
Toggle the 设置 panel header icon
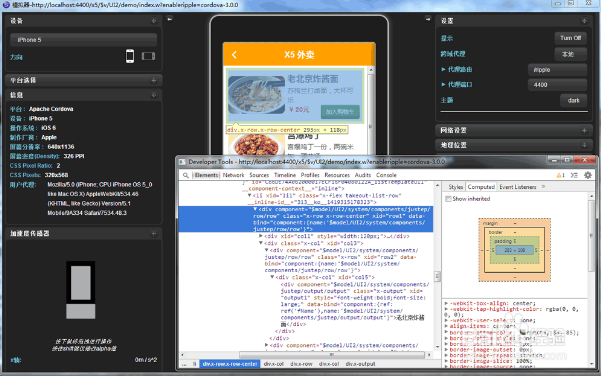point(584,21)
